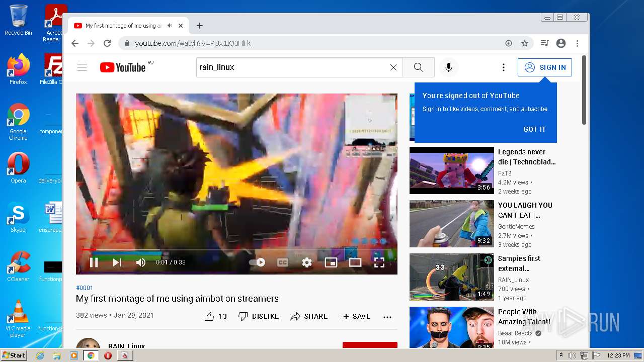Open Legends never die Technoblade video thumbnail
The width and height of the screenshot is (644, 362).
[452, 170]
